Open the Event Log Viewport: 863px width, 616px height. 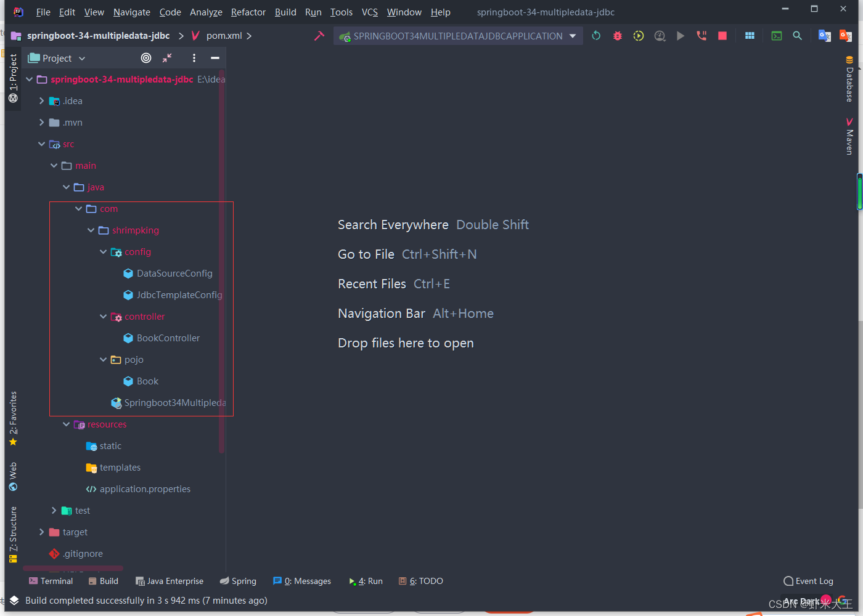pyautogui.click(x=808, y=581)
